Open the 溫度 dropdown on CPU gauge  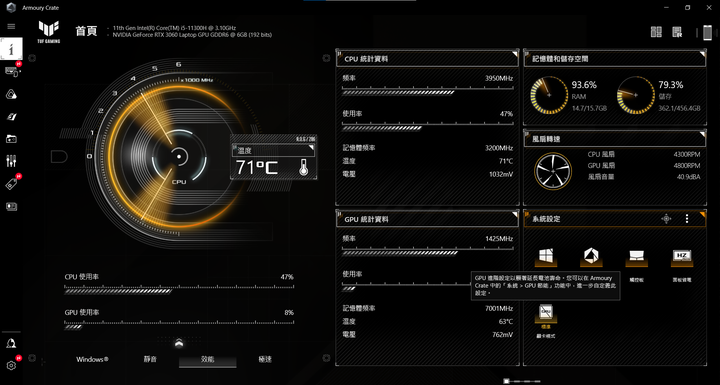tap(273, 150)
